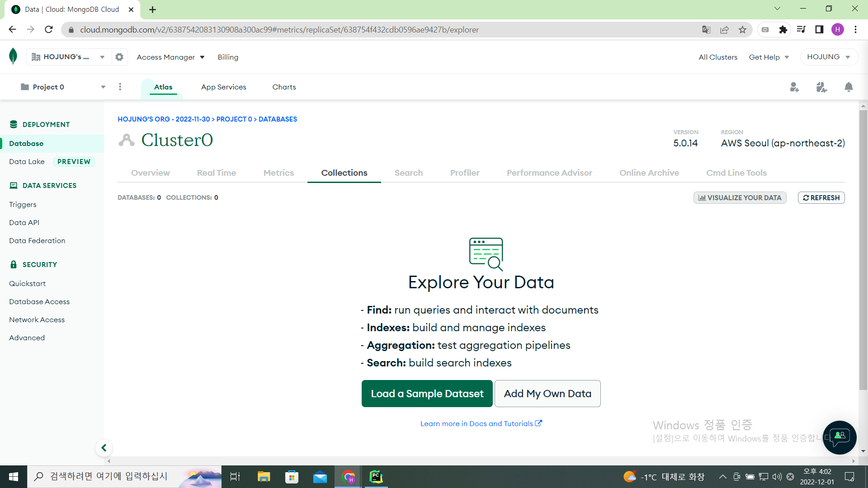Select the Collections tab

[344, 173]
